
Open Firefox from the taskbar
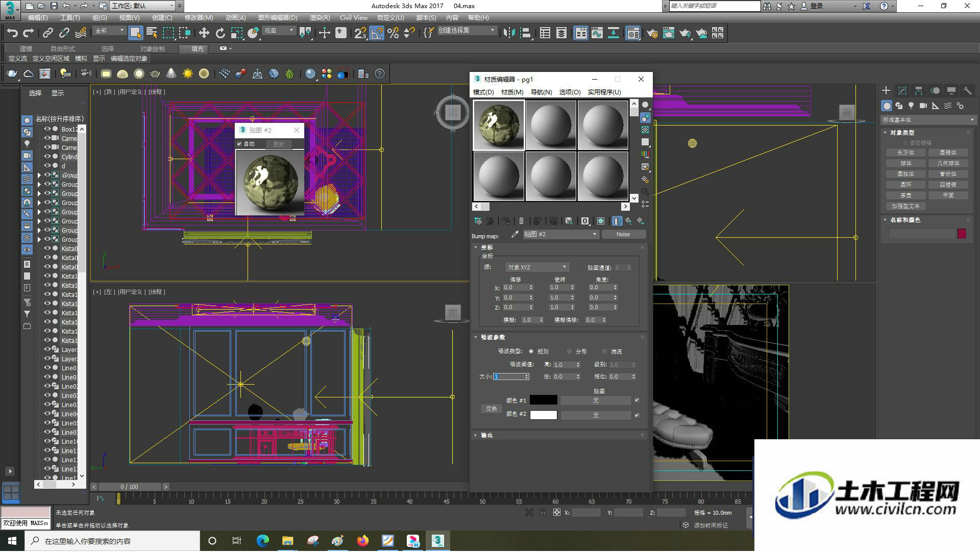pos(363,541)
